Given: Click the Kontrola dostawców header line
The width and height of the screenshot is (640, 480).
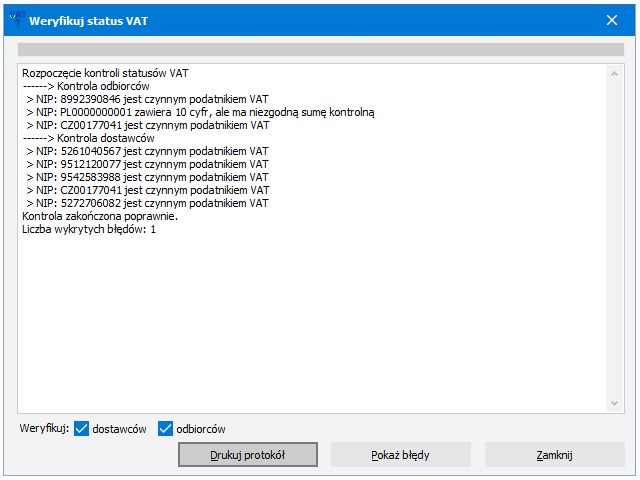Looking at the screenshot, I should coord(89,138).
